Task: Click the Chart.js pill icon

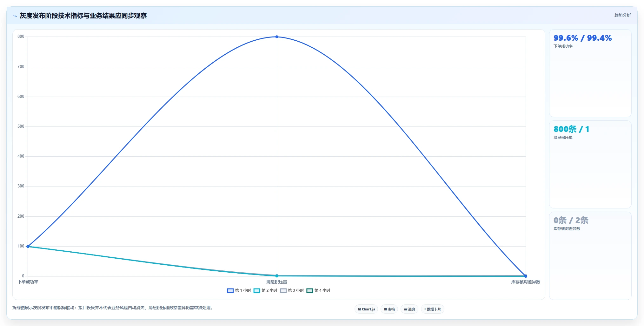Action: (x=359, y=309)
